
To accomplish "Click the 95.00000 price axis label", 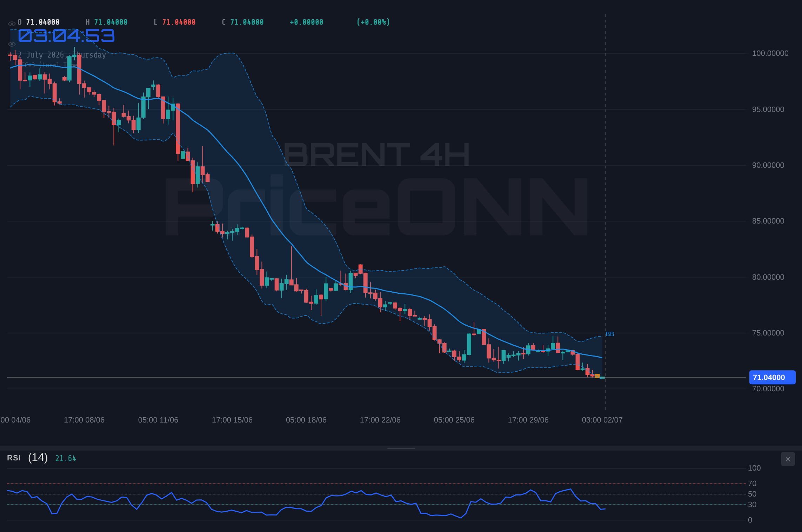I will (768, 109).
